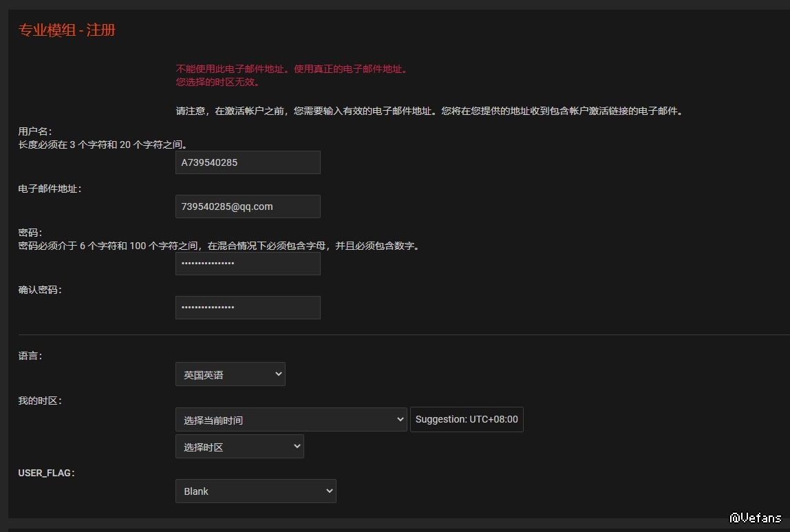Expand the 选择当前时间 dropdown
Image resolution: width=790 pixels, height=532 pixels.
click(x=291, y=420)
